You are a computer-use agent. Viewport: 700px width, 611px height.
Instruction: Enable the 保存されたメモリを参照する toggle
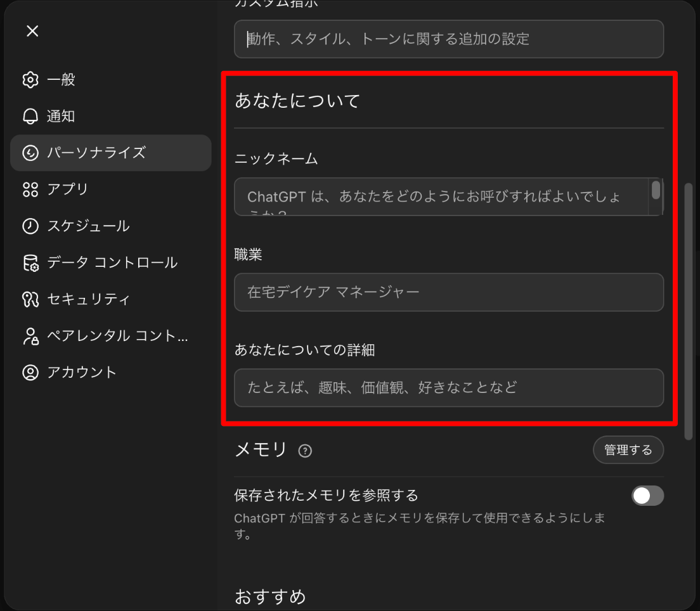pyautogui.click(x=647, y=496)
